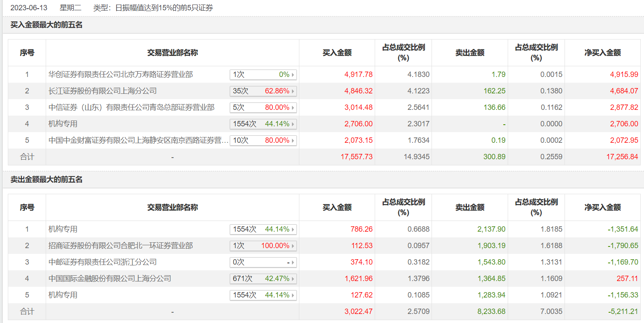
Task: Open 招商证券股份有限公司合肥北一环证券营业部 link
Action: [x=121, y=246]
